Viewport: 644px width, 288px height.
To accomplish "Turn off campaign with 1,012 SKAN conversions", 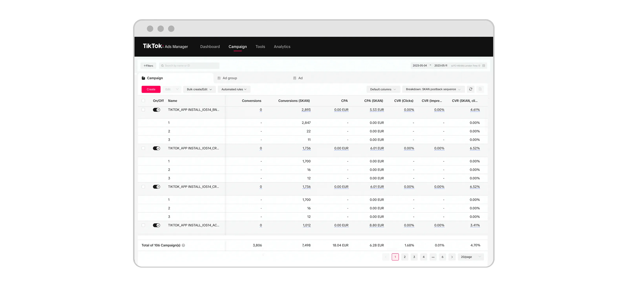I will pos(156,225).
